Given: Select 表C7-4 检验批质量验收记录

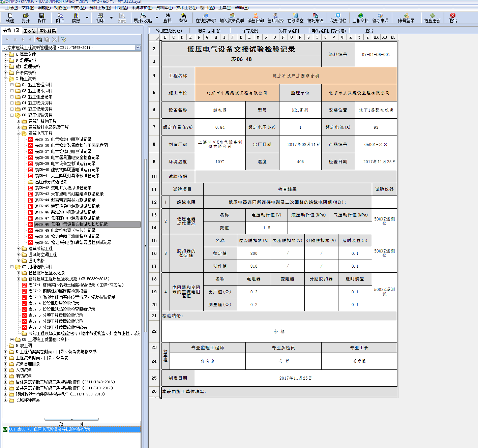Looking at the screenshot, I should (x=54, y=303).
